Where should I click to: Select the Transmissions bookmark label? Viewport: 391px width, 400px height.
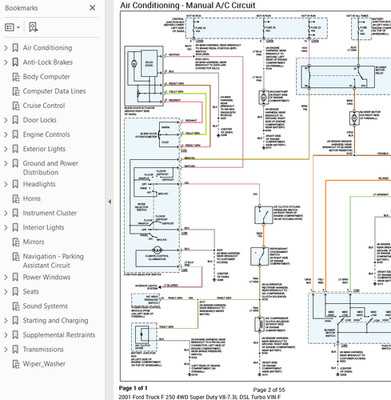[x=43, y=349]
